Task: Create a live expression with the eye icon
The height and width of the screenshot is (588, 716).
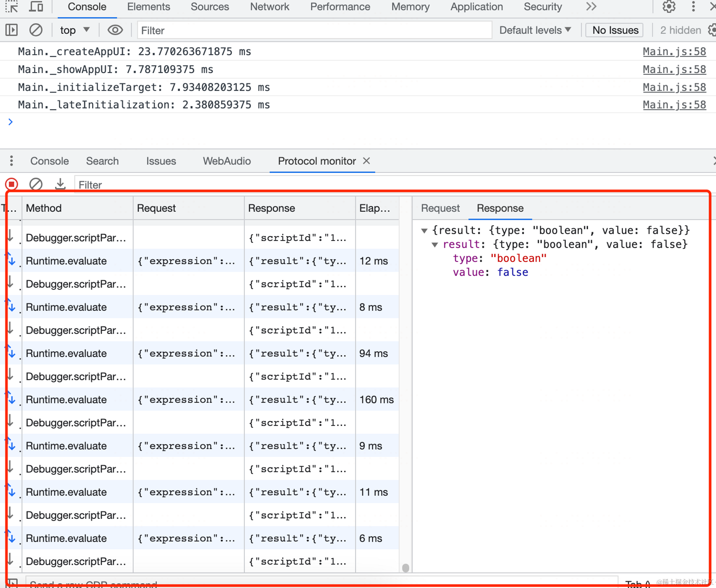Action: (x=115, y=30)
